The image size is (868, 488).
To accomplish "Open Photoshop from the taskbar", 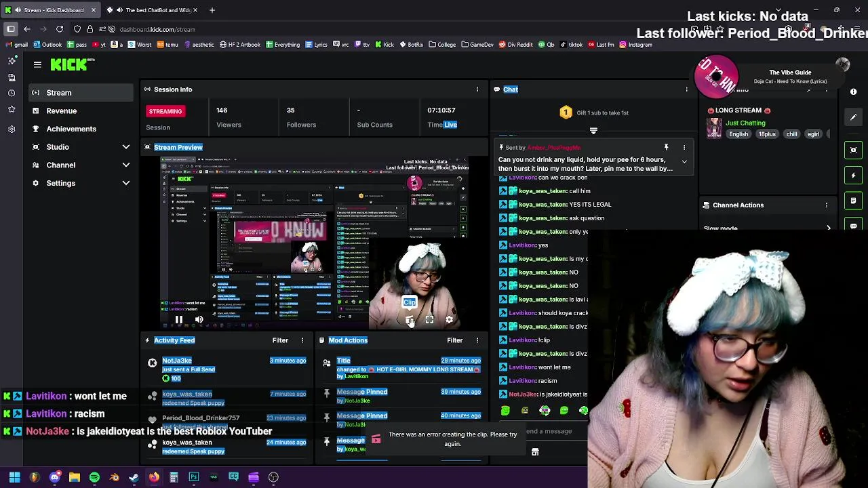I will (x=193, y=477).
